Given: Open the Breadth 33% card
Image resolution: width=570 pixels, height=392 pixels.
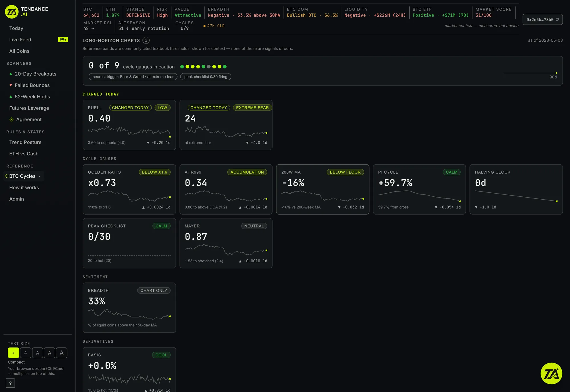Looking at the screenshot, I should 129,308.
